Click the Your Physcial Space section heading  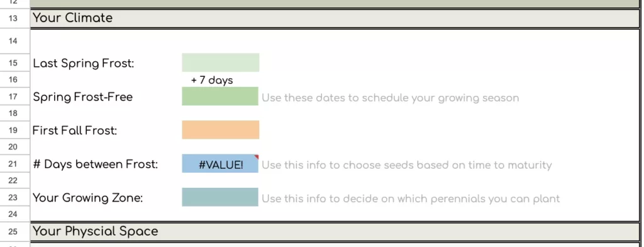point(96,231)
